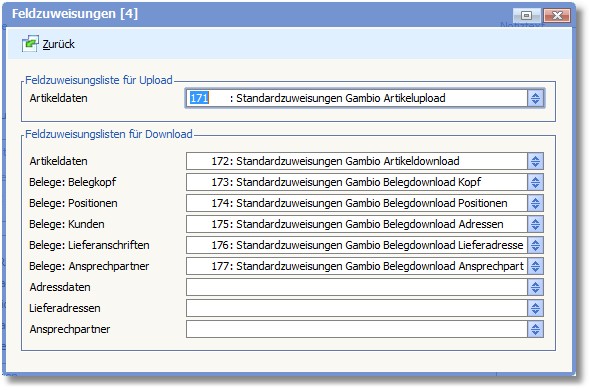The image size is (590, 390).
Task: Expand Belege: Lieferanschriften dropdown arrow
Action: (535, 245)
